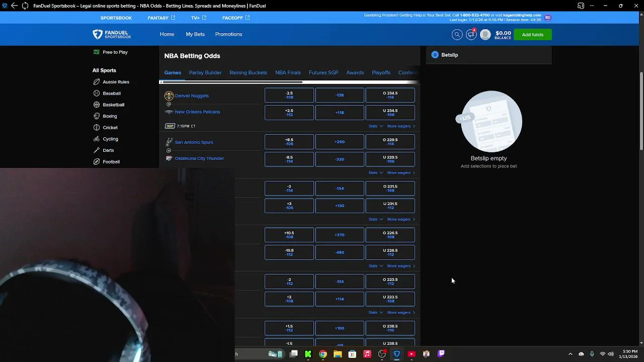The width and height of the screenshot is (644, 362).
Task: Select Aussie Rules sport icon
Action: pyautogui.click(x=97, y=82)
